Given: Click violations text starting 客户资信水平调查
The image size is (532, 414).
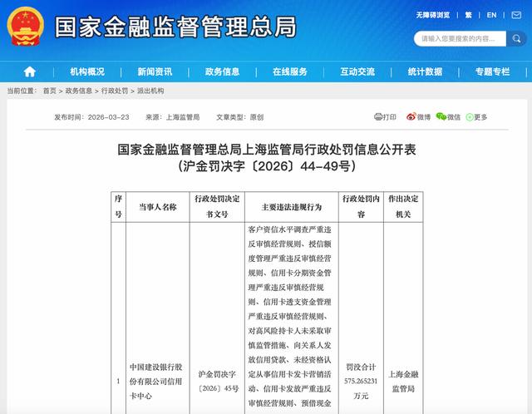Looking at the screenshot, I should point(290,317).
